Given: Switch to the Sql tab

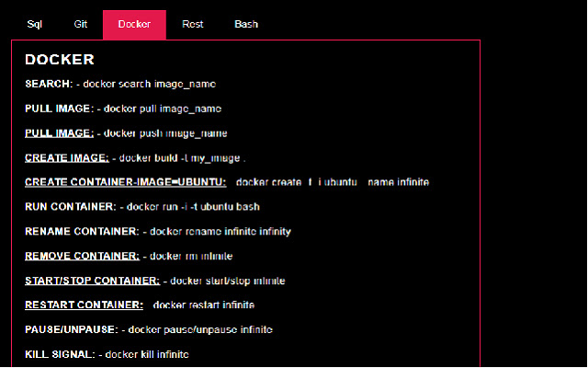Looking at the screenshot, I should (x=35, y=25).
